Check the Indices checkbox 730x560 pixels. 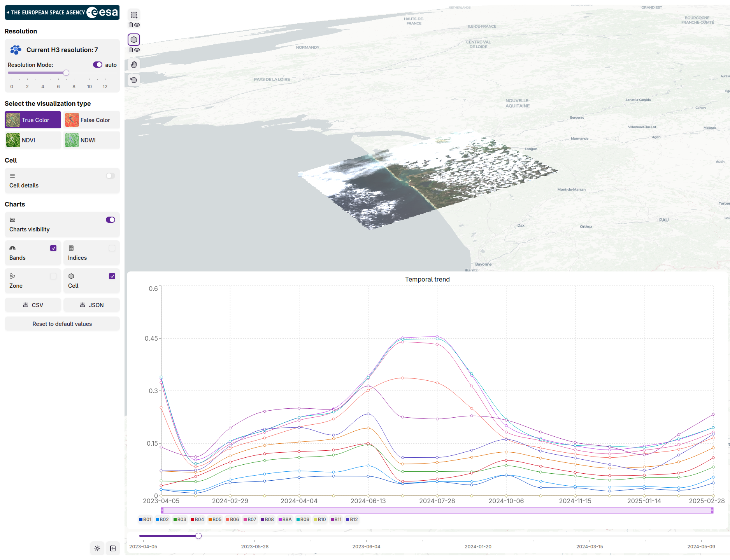(112, 248)
